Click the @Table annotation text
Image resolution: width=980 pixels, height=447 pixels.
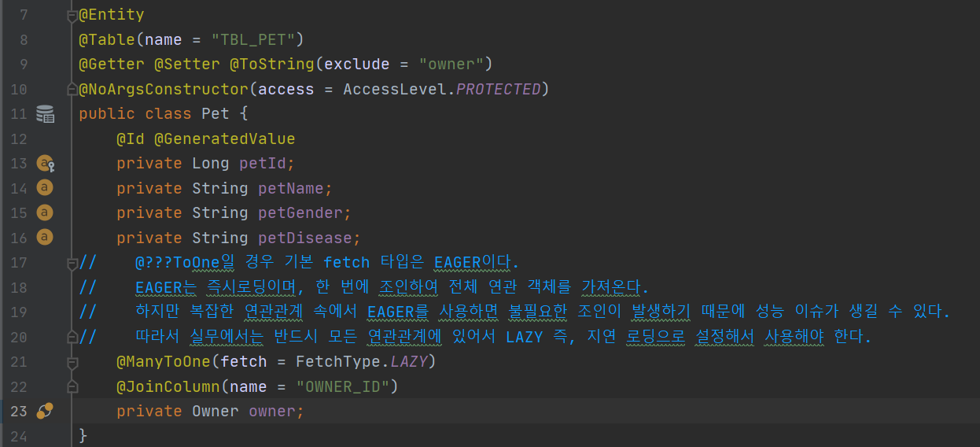tap(107, 39)
